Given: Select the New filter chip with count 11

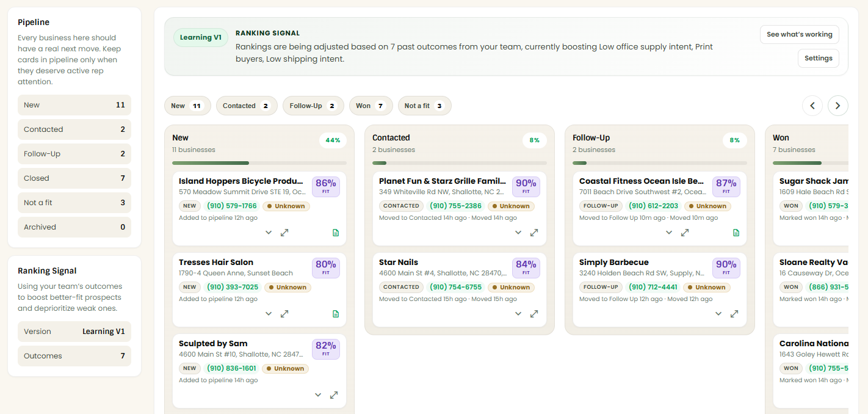Looking at the screenshot, I should point(187,106).
